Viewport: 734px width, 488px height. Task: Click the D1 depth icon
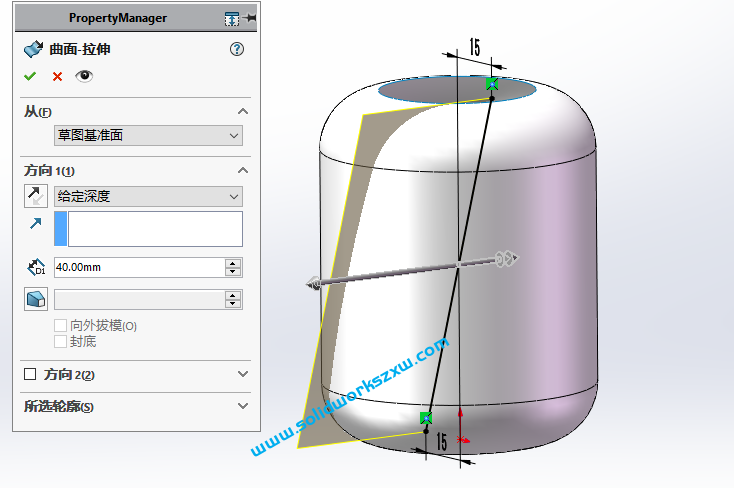(x=36, y=267)
